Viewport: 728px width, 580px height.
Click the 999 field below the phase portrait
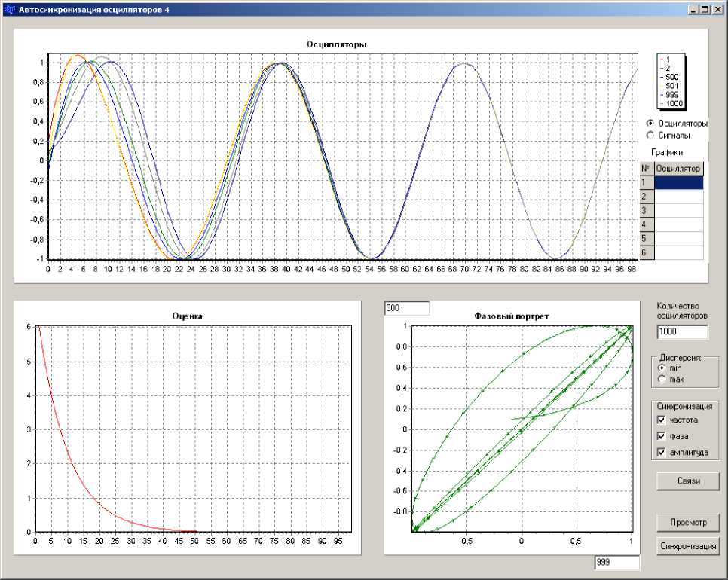(616, 563)
